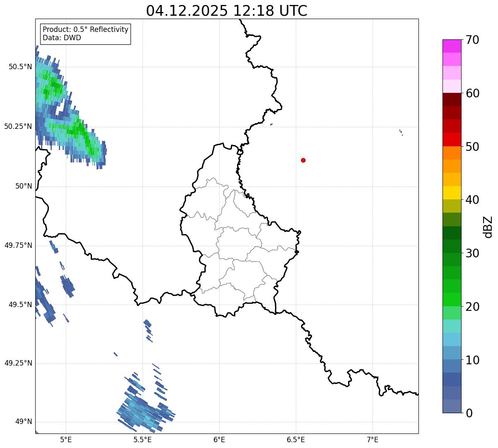Click the 49.75°N latitude label
This screenshot has width=498, height=448.
tap(18, 245)
